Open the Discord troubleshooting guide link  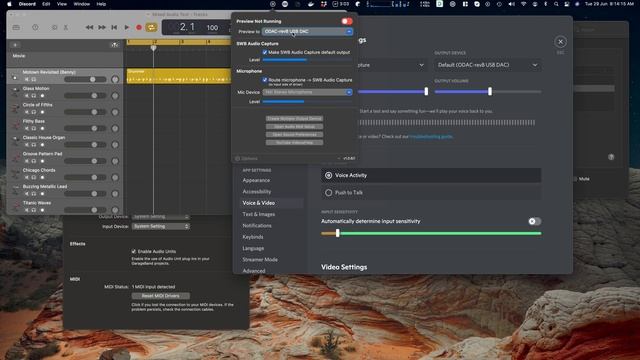tap(431, 137)
